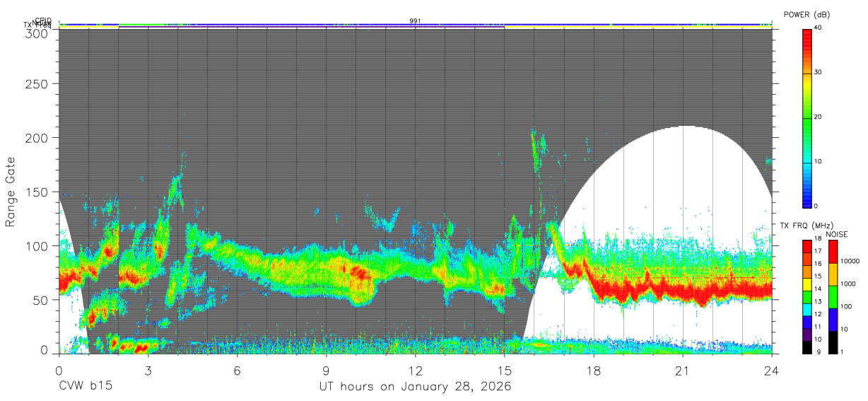The height and width of the screenshot is (401, 868).
Task: Click the 14 label on TX FRQ scale
Action: point(819,289)
